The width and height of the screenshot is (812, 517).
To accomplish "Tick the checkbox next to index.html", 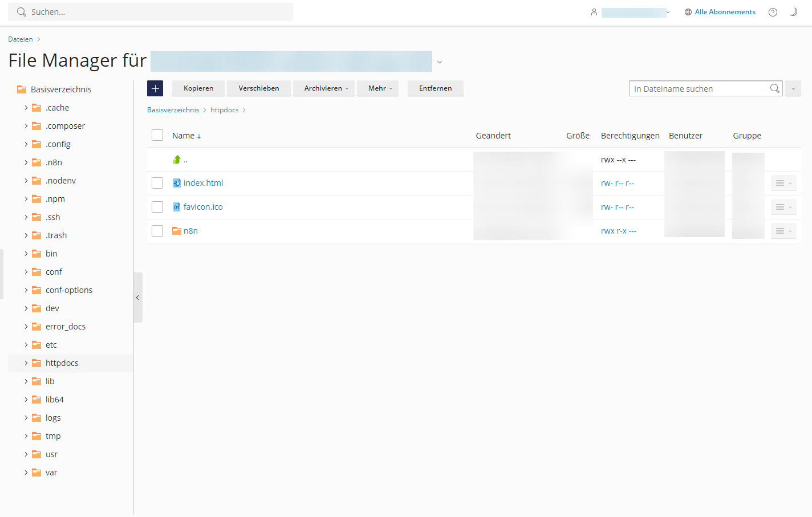I will [x=157, y=183].
